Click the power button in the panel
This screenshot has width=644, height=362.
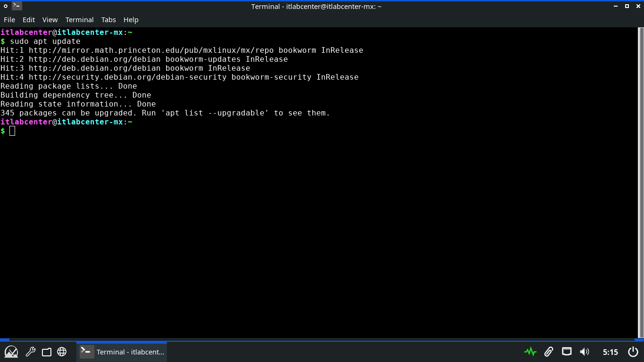pyautogui.click(x=633, y=352)
